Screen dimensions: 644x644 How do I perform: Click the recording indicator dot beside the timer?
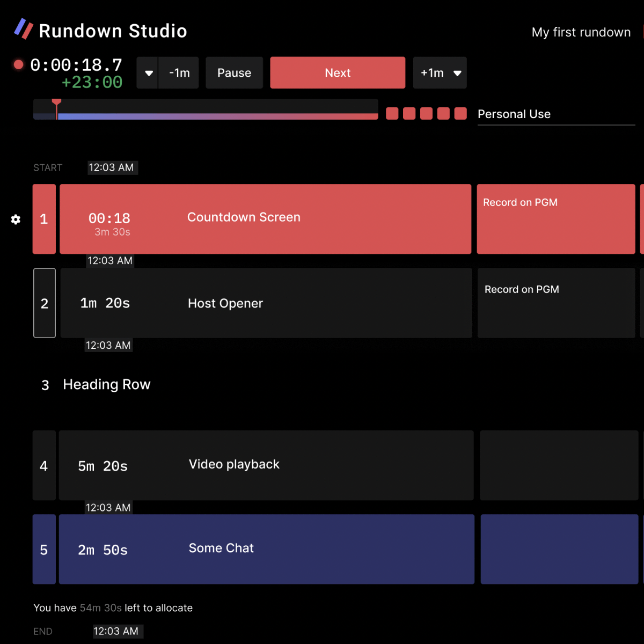(x=18, y=64)
